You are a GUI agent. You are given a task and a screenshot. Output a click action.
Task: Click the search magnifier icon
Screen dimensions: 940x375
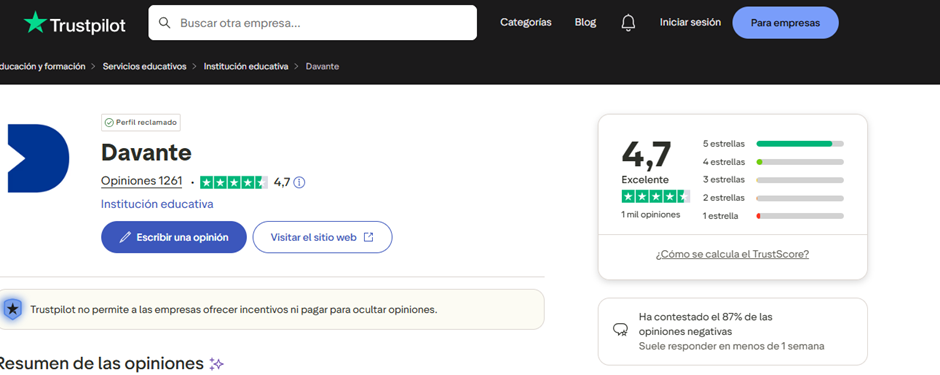164,23
